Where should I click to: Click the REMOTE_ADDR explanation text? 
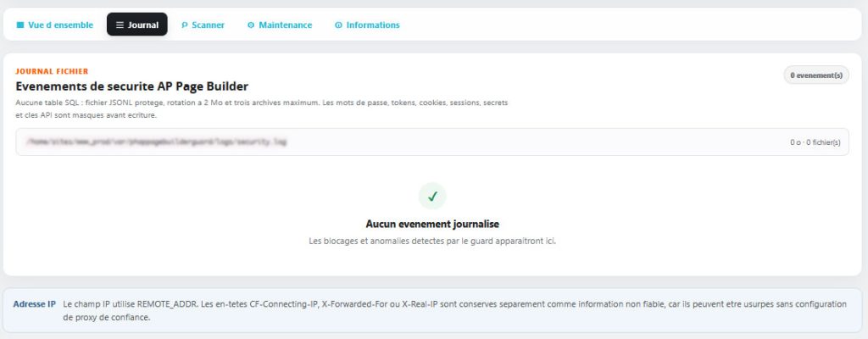(455, 311)
